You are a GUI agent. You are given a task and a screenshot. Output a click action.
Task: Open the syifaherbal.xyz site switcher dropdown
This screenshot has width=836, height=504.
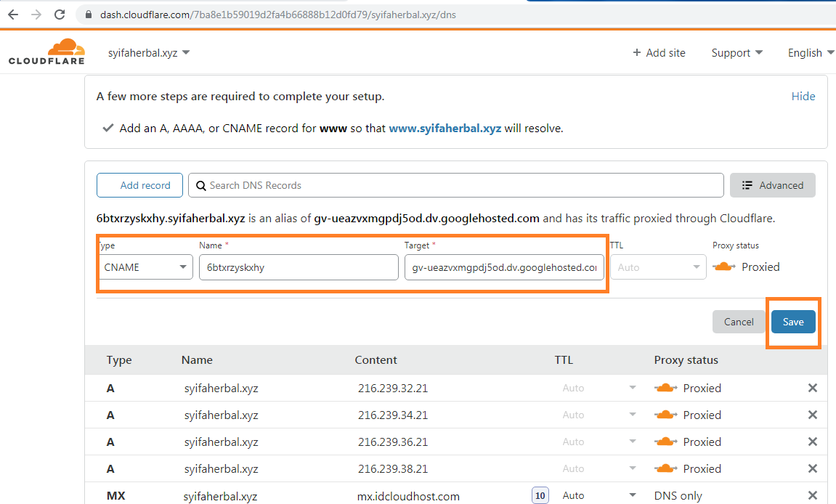tap(149, 53)
